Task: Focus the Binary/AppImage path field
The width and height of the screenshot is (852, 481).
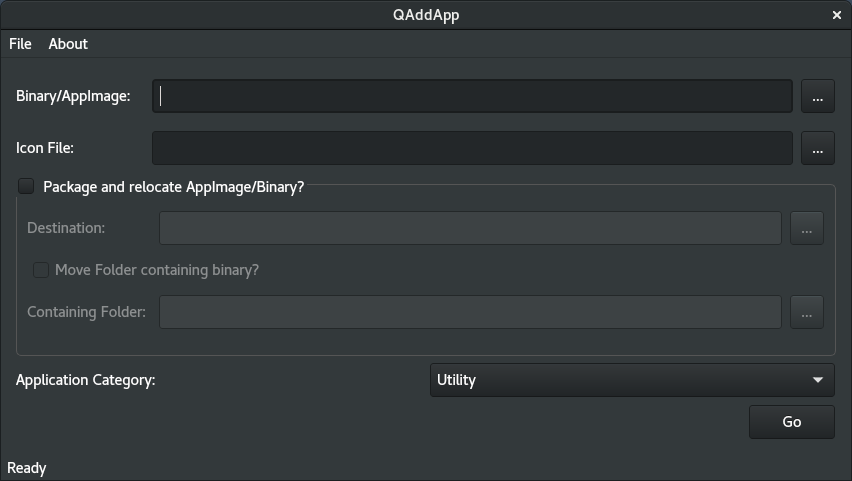Action: 472,96
